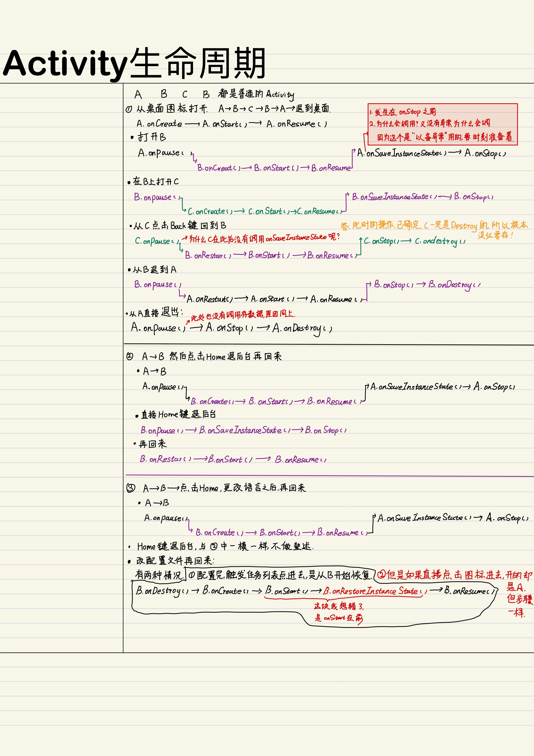This screenshot has height=756, width=534.
Task: Click the red "B.onRestoreInstanceState()" text
Action: 375,591
